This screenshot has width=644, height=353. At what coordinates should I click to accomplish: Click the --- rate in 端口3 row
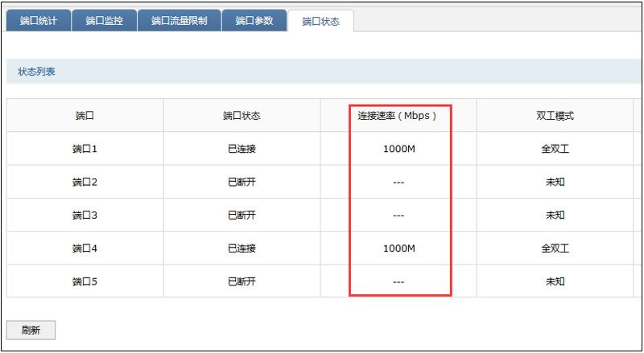point(398,215)
